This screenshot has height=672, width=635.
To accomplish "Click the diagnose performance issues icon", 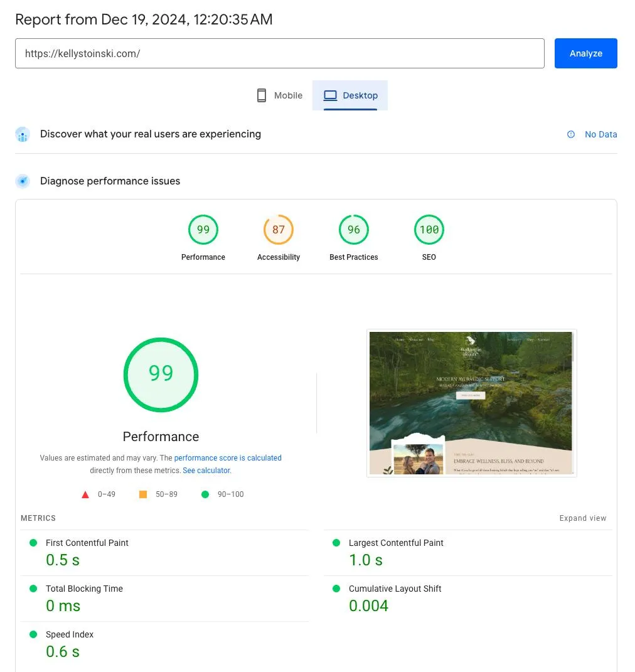I will click(x=23, y=181).
